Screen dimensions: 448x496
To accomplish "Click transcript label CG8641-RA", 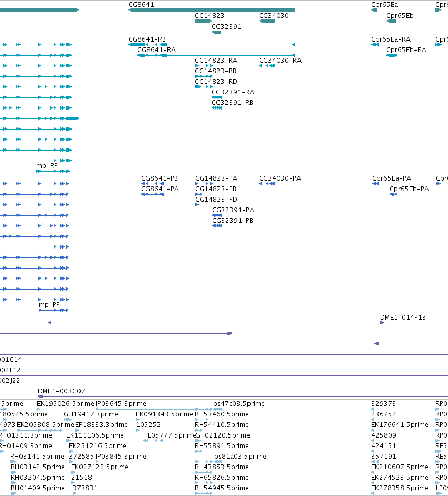I will 156,50.
